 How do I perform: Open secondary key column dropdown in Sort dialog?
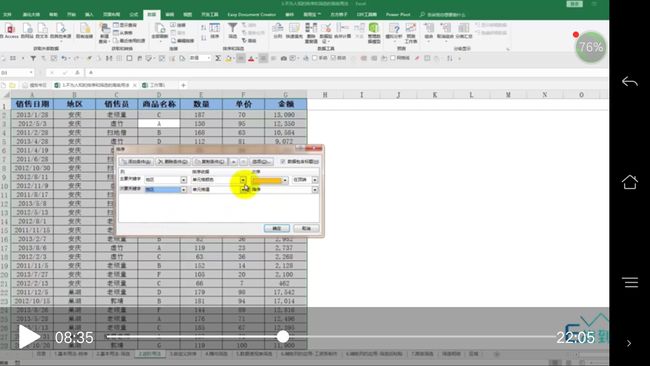coord(183,189)
